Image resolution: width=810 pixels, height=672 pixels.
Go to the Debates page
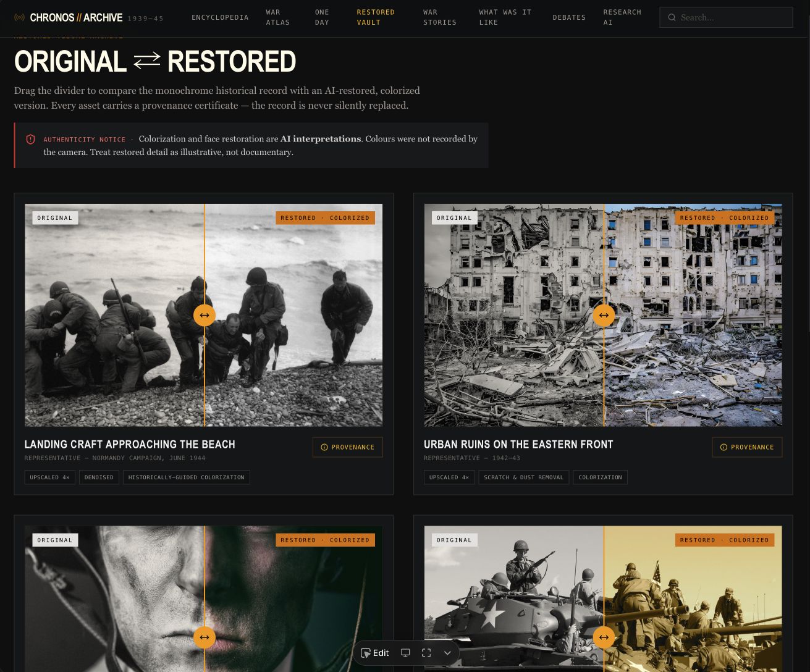coord(569,17)
